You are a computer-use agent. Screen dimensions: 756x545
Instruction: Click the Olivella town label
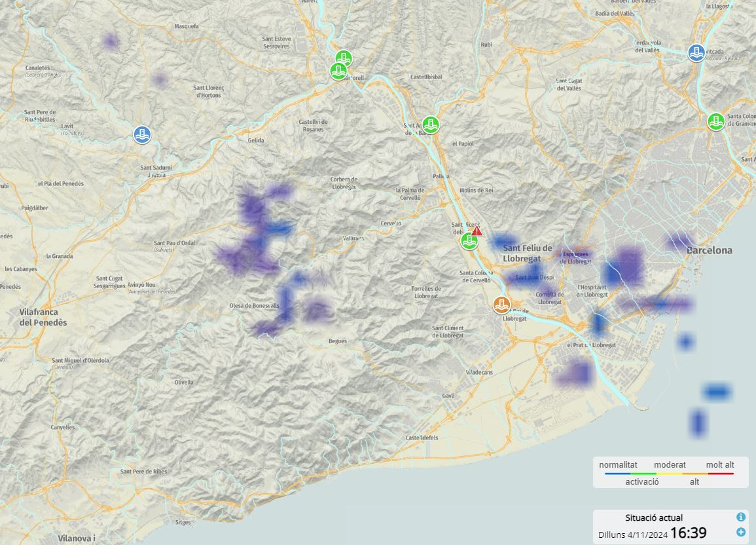pos(184,383)
